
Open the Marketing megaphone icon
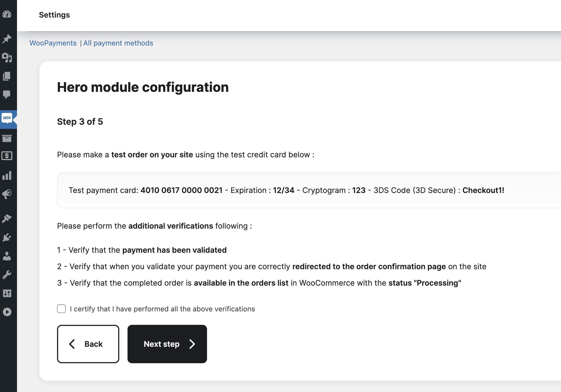click(7, 194)
